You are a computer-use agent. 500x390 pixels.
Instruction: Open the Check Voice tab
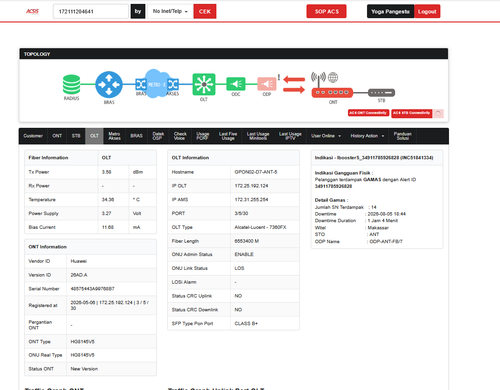[x=180, y=136]
